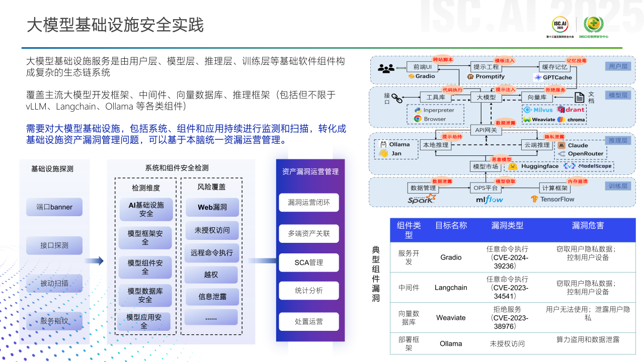Select the 处置运营 box
Screen dimensions: 644x362
pyautogui.click(x=309, y=322)
